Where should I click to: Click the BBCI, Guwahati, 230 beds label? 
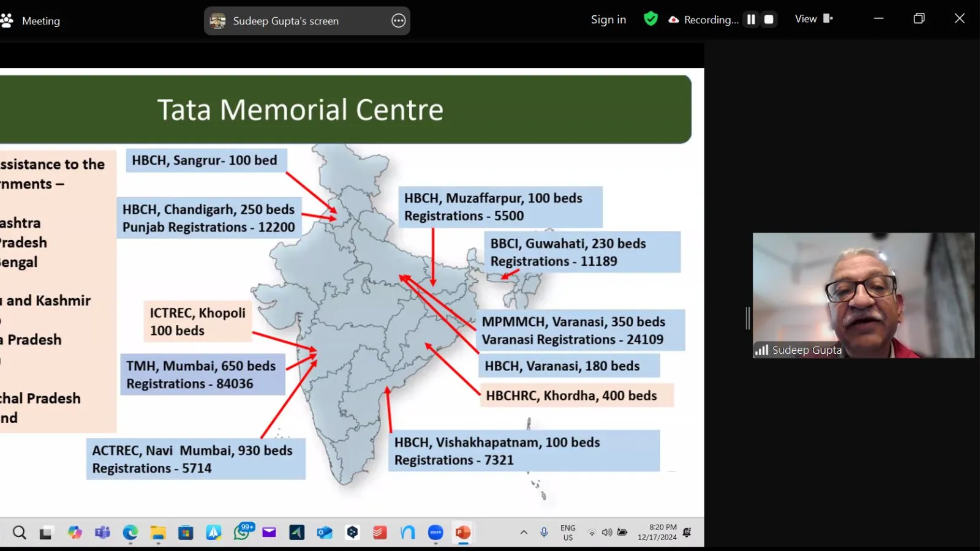tap(582, 252)
